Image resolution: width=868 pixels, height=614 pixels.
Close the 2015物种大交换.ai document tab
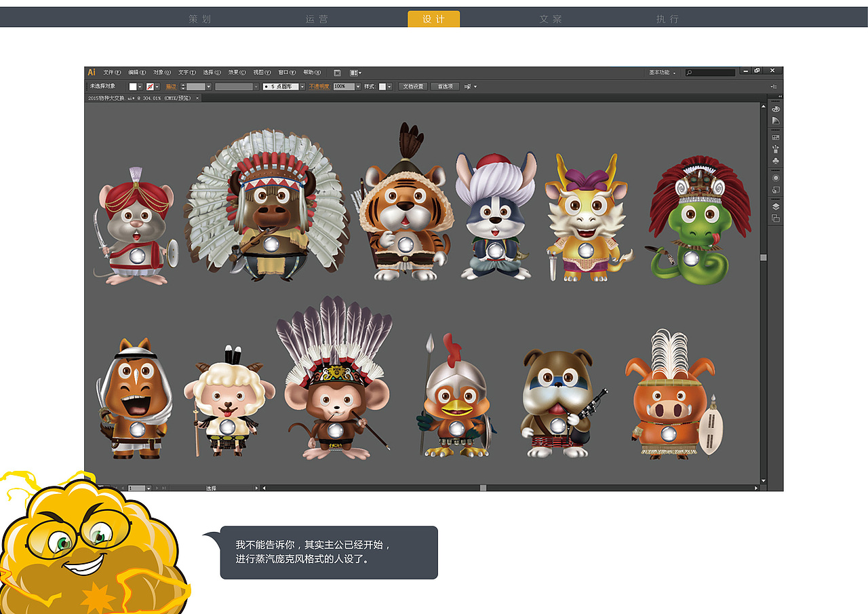[198, 98]
